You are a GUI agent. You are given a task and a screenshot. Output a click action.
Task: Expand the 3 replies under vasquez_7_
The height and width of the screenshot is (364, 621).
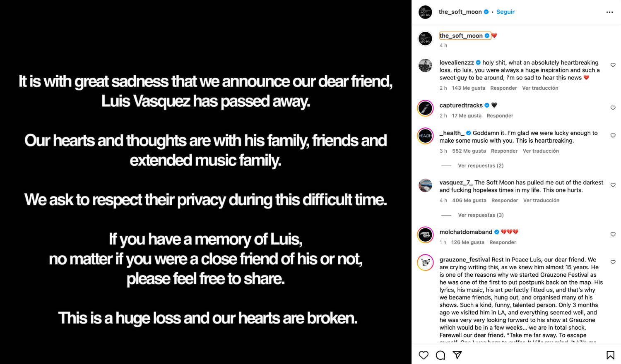click(x=481, y=215)
